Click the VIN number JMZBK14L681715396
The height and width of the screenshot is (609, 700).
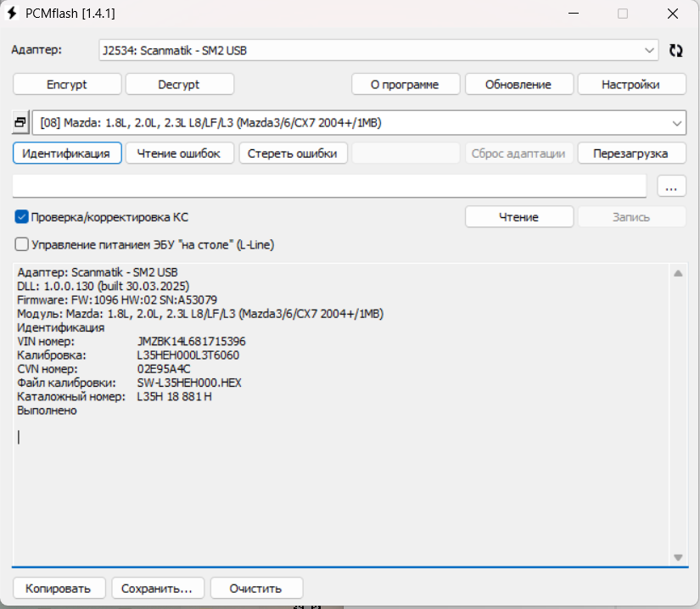191,341
